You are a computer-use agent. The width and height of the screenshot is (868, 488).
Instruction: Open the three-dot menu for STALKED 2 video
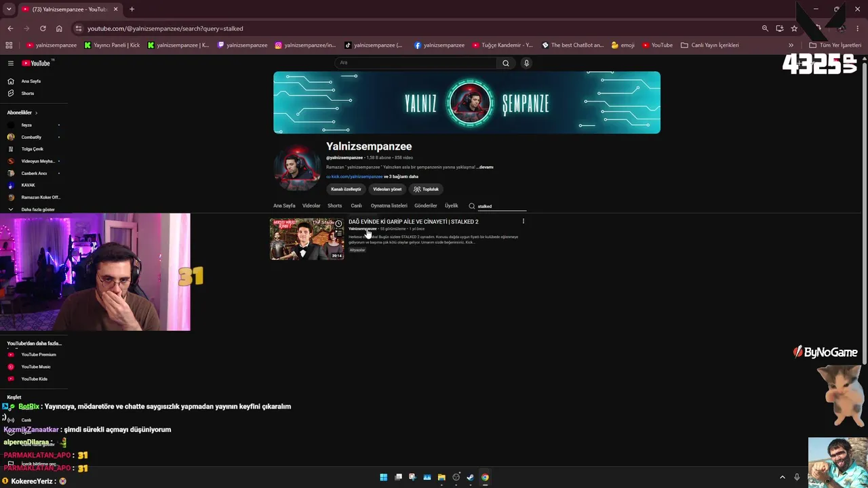click(x=523, y=222)
